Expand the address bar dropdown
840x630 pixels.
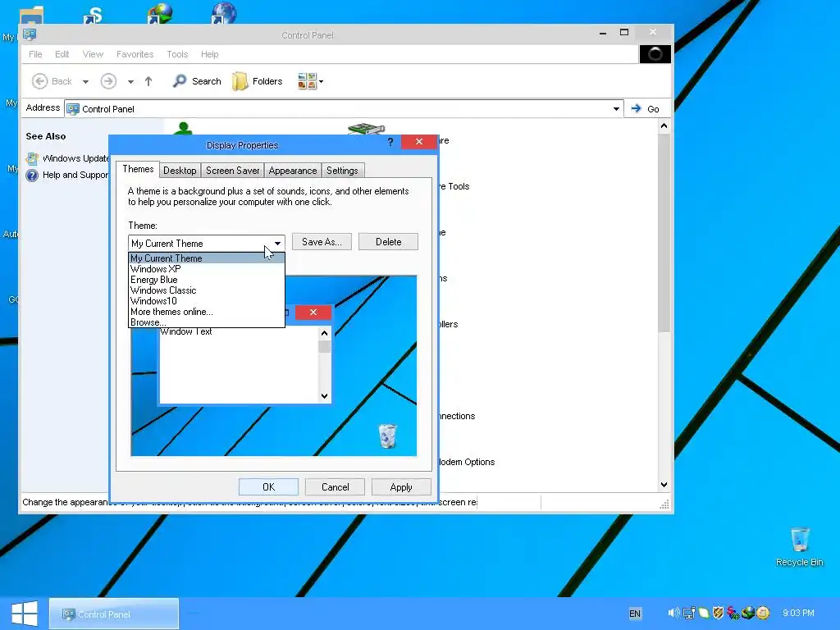[x=616, y=109]
